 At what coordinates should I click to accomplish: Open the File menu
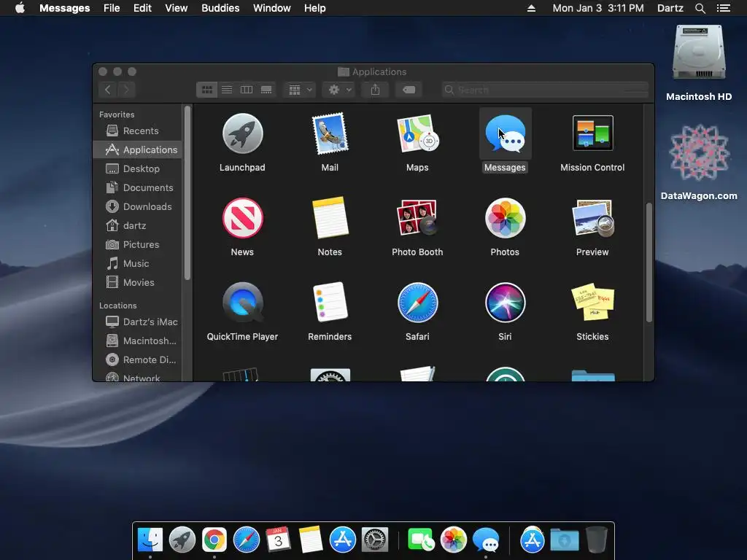[112, 8]
